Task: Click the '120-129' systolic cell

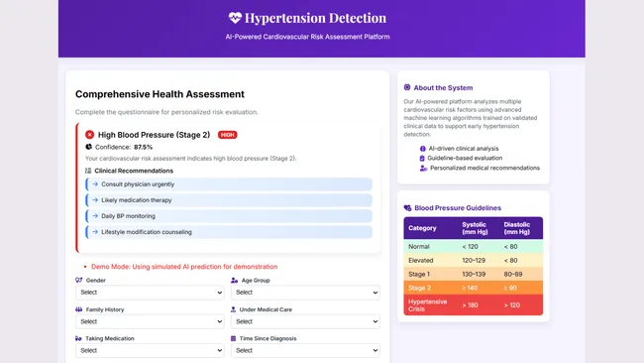Action: 474,260
